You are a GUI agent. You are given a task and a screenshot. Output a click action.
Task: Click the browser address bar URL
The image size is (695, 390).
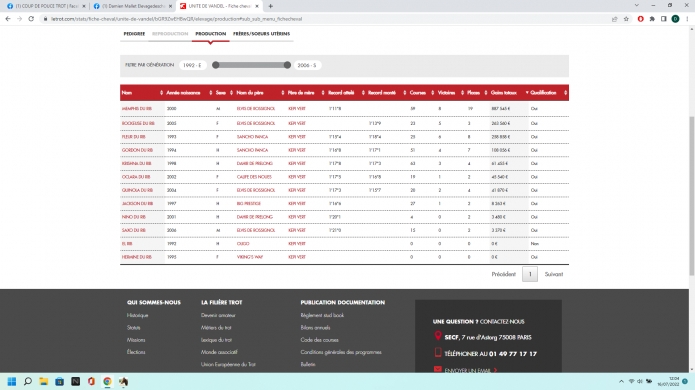[x=176, y=19]
